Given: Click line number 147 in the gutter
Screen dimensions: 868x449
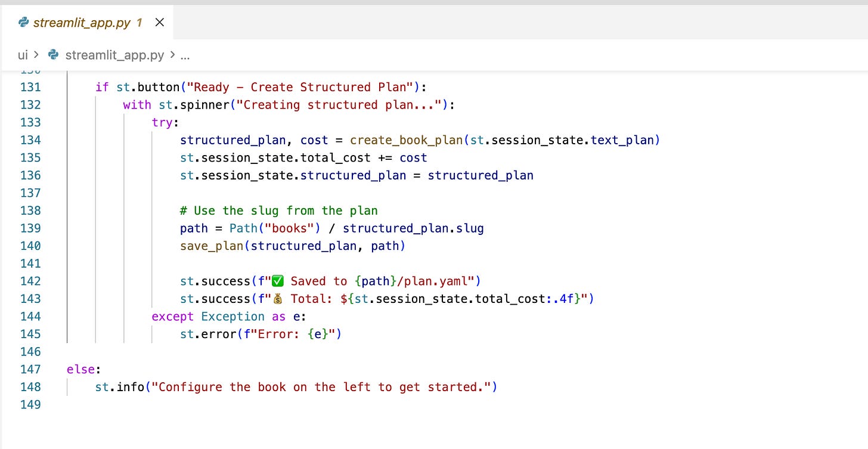Looking at the screenshot, I should pyautogui.click(x=30, y=370).
